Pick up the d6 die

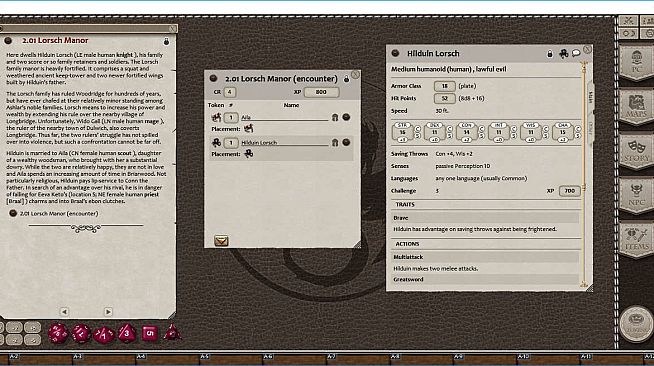pos(150,333)
